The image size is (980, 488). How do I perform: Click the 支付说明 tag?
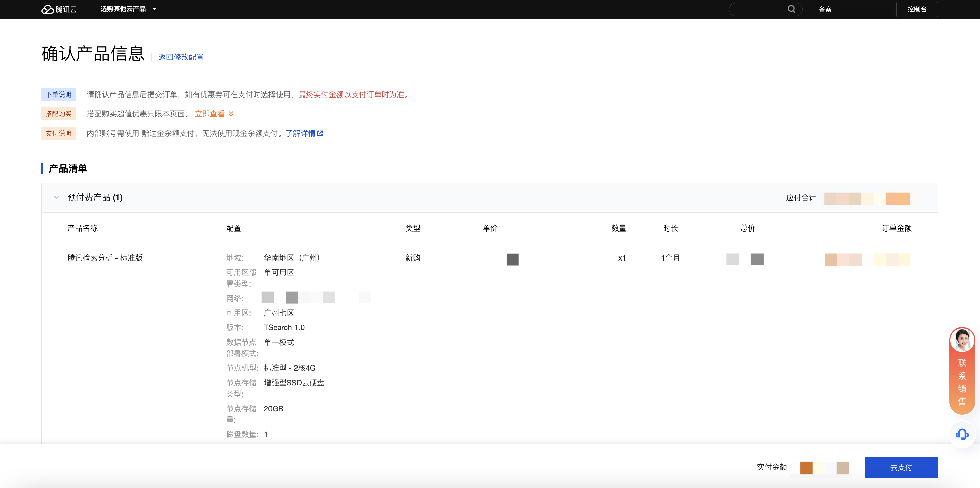(x=58, y=133)
